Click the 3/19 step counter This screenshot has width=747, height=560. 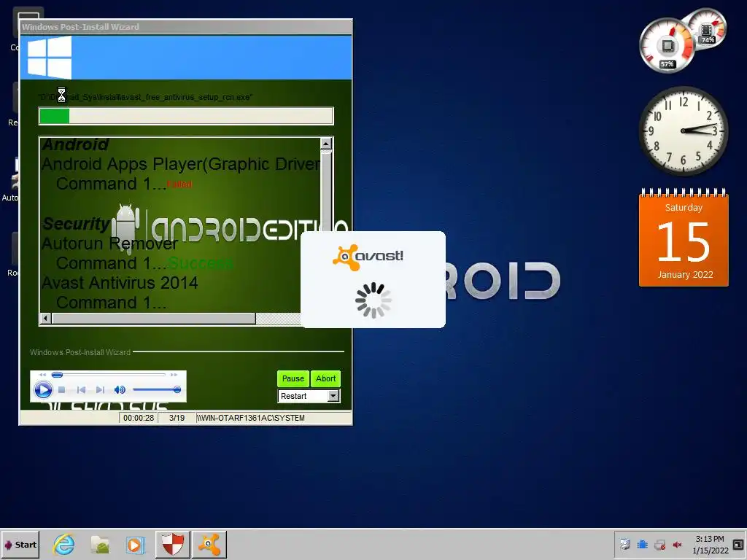point(177,418)
